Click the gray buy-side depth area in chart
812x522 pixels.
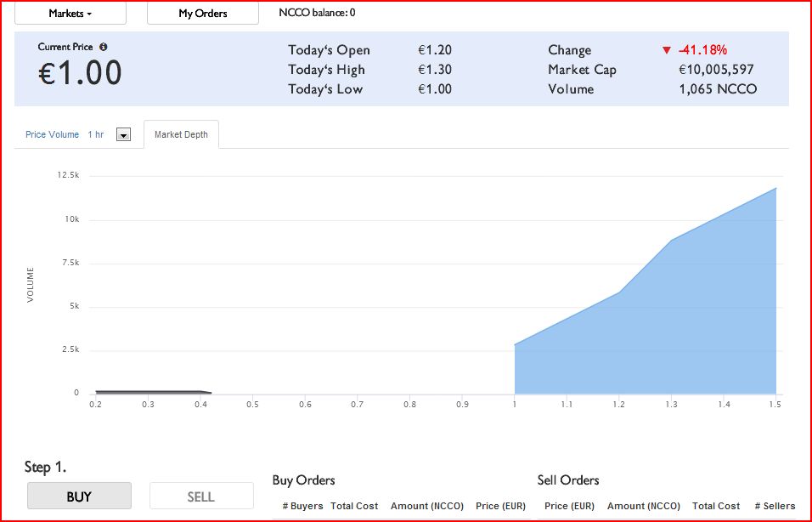pos(149,392)
